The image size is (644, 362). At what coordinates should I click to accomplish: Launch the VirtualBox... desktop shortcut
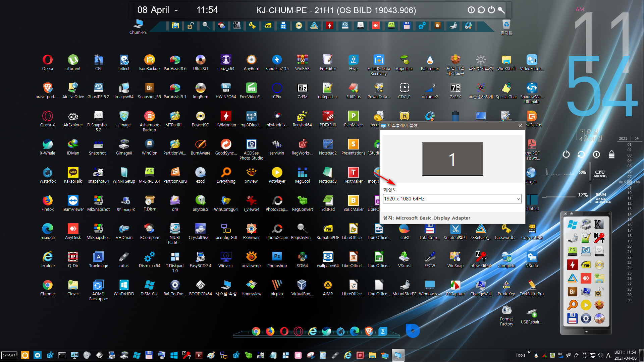coord(302,288)
